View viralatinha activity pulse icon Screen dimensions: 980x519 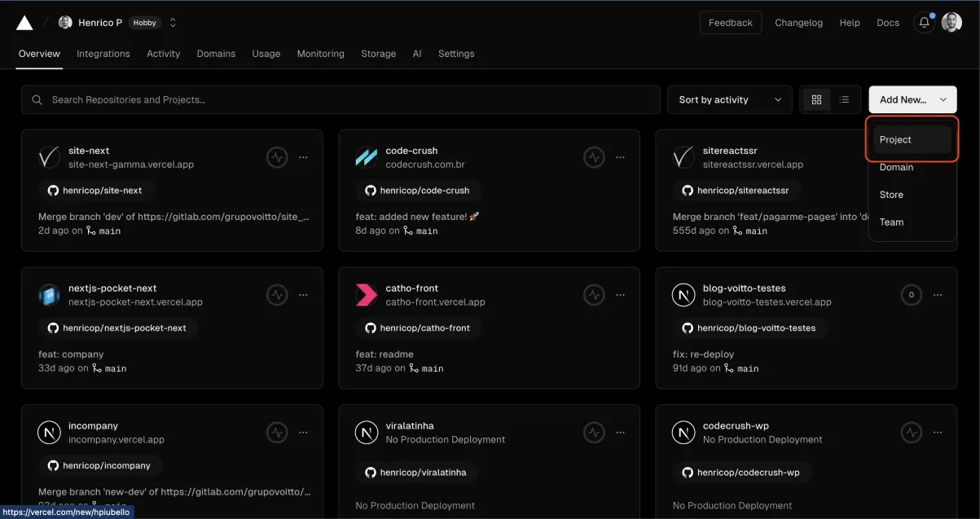[594, 433]
